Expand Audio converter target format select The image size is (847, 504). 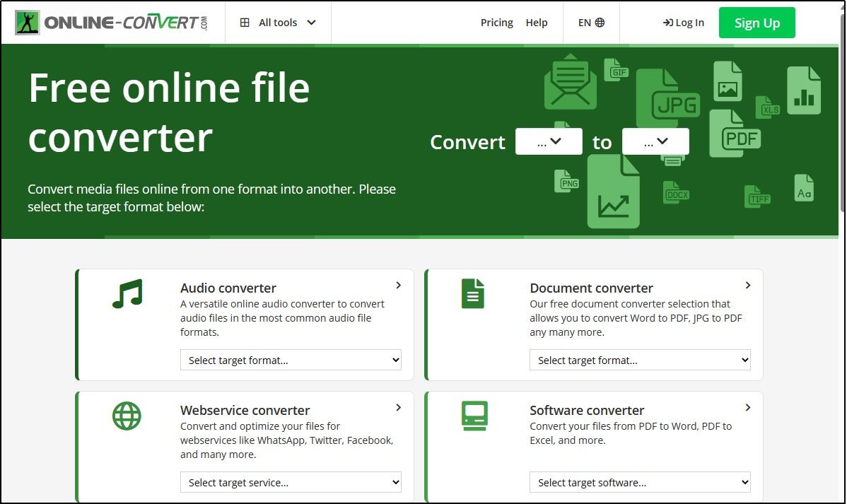pos(291,361)
